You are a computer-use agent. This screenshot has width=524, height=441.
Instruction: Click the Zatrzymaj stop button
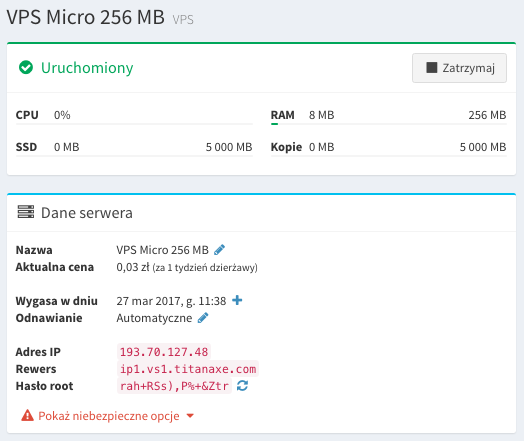coord(459,68)
